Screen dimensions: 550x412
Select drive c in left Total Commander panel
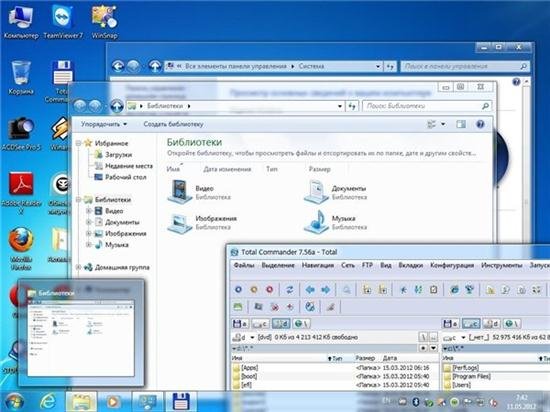pyautogui.click(x=260, y=323)
